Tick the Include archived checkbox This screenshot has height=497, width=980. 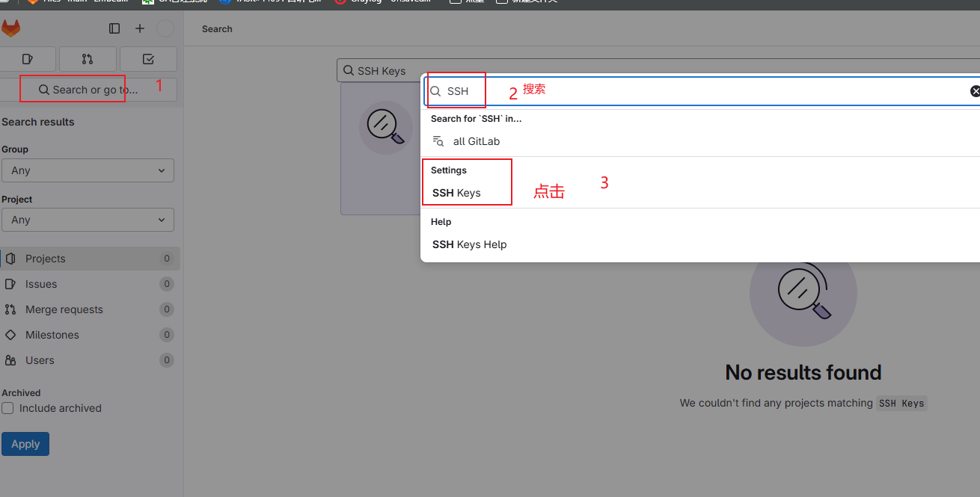(7, 408)
